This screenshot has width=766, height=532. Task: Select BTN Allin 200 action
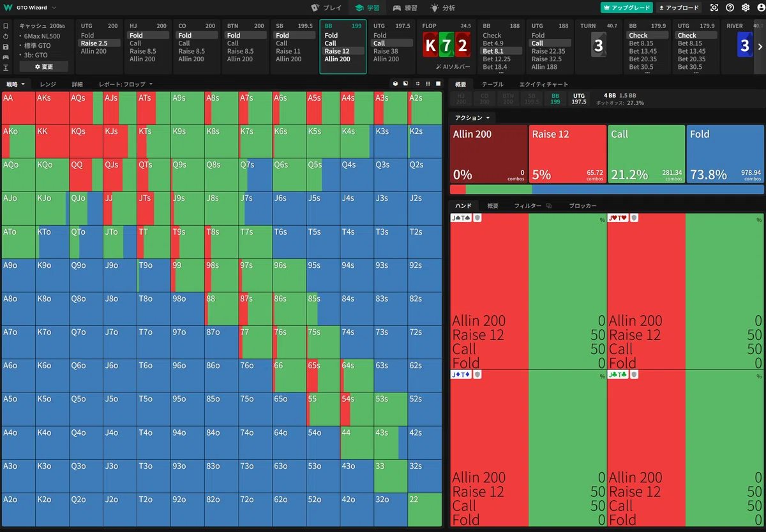[x=246, y=59]
